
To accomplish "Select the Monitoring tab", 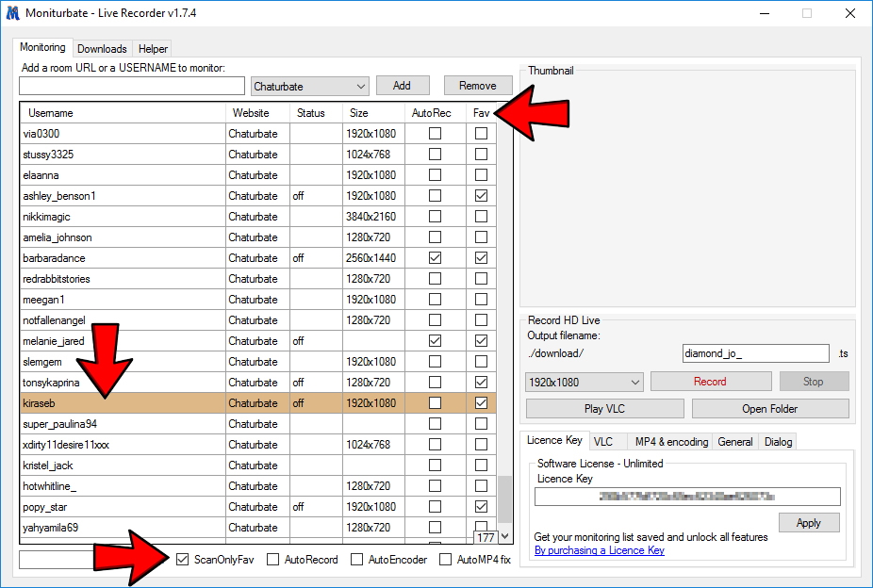I will coord(42,47).
